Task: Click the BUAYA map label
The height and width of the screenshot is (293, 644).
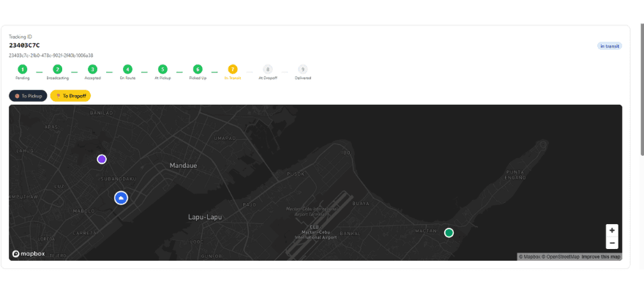Action: [x=361, y=204]
